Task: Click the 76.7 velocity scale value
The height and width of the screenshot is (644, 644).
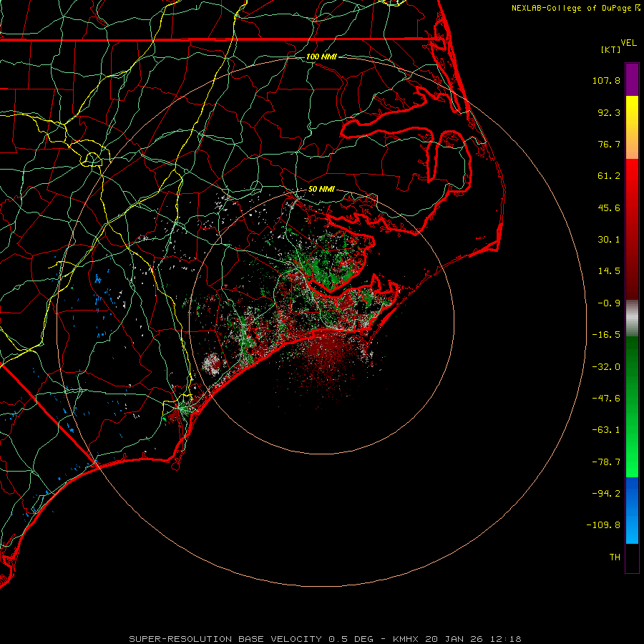Action: 609,144
